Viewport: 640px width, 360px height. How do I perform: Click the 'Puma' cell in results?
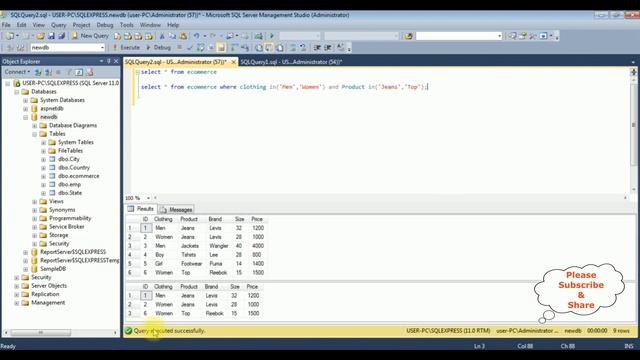pyautogui.click(x=216, y=264)
